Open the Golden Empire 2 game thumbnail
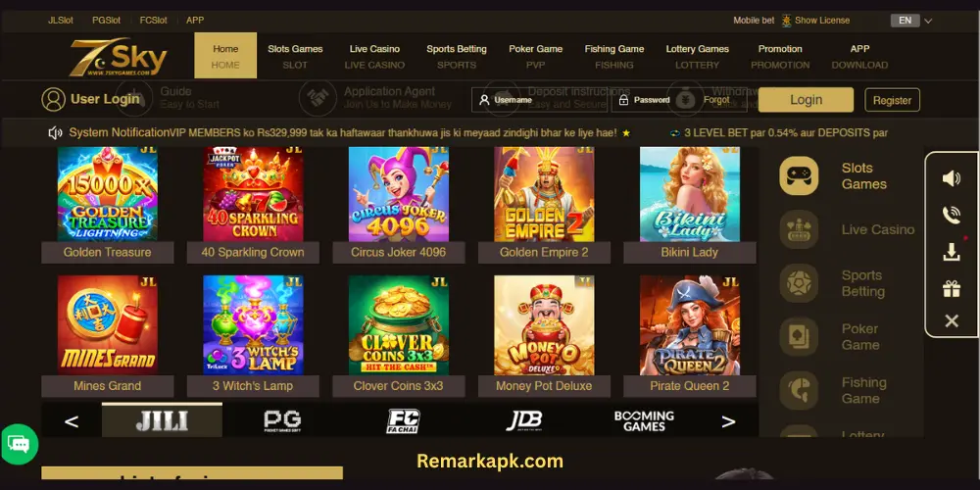 544,194
